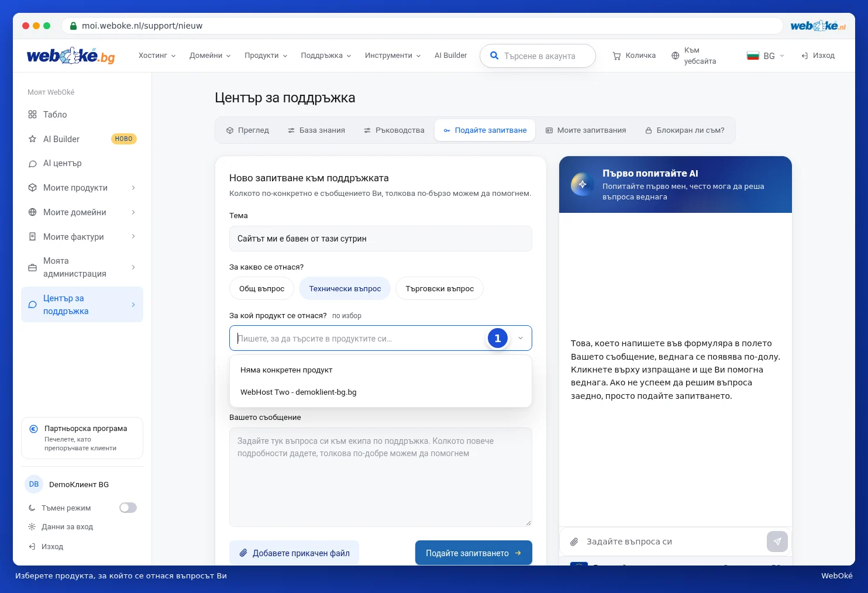Open the Моите запитвания tab
868x593 pixels.
pos(585,130)
